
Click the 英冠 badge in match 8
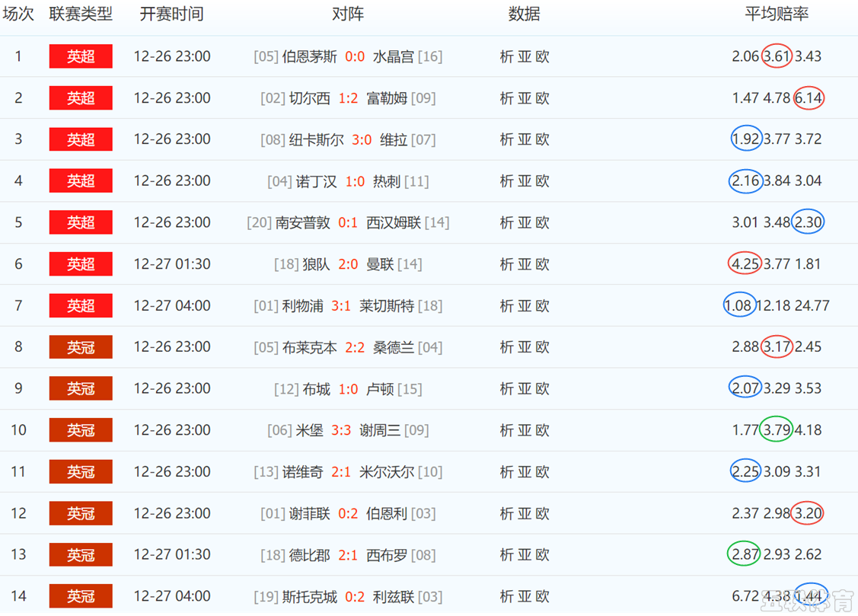[x=81, y=347]
